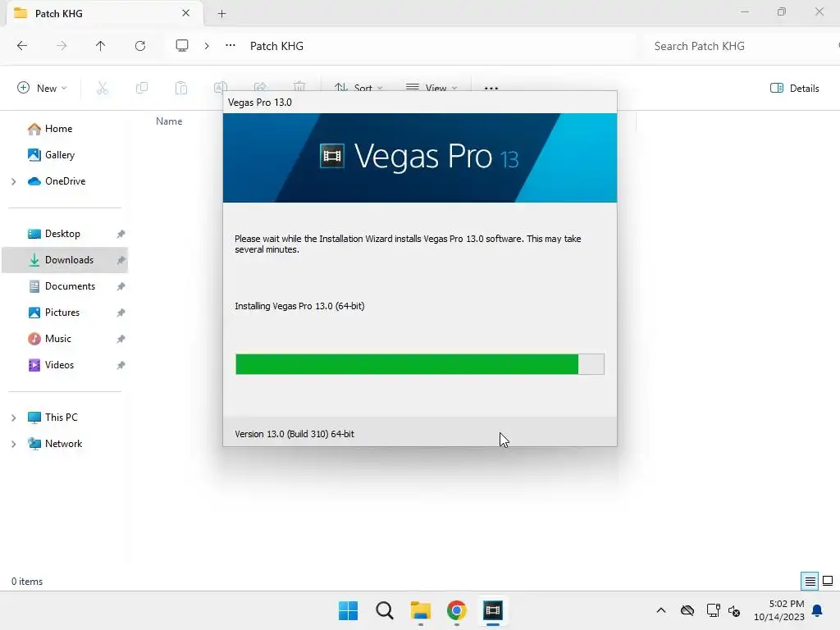This screenshot has height=630, width=840.
Task: Click the pin icon beside Documents
Action: [x=121, y=286]
